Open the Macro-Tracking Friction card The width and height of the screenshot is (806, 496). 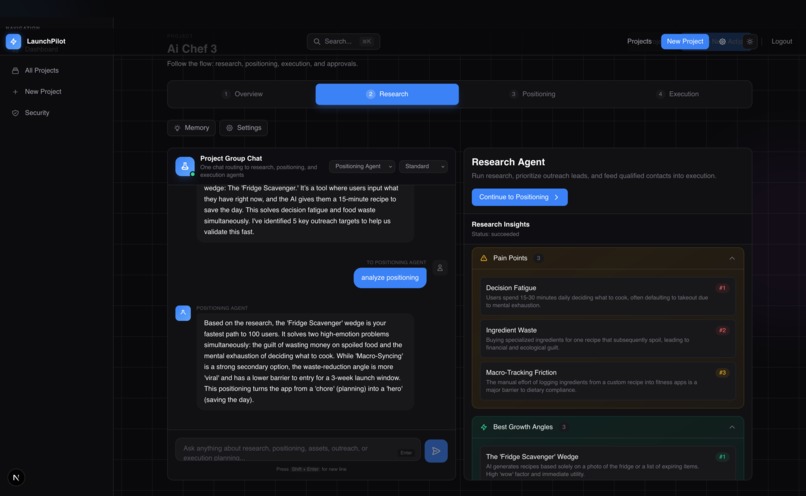click(x=608, y=381)
